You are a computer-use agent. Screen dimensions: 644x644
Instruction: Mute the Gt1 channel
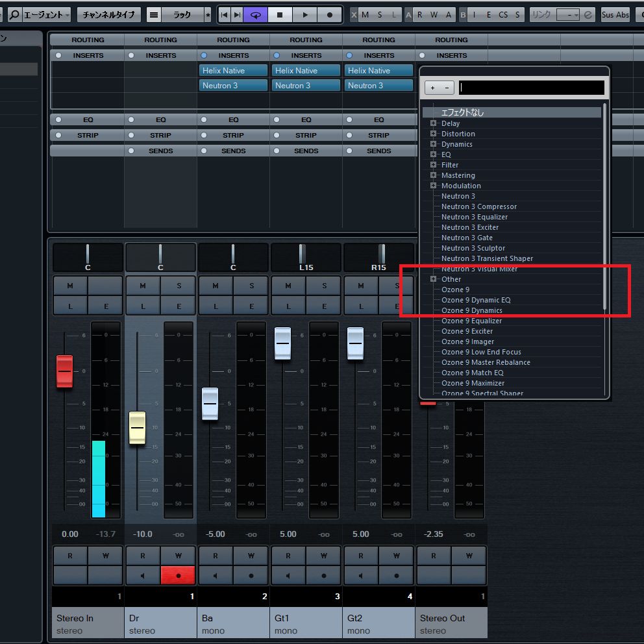pyautogui.click(x=288, y=286)
